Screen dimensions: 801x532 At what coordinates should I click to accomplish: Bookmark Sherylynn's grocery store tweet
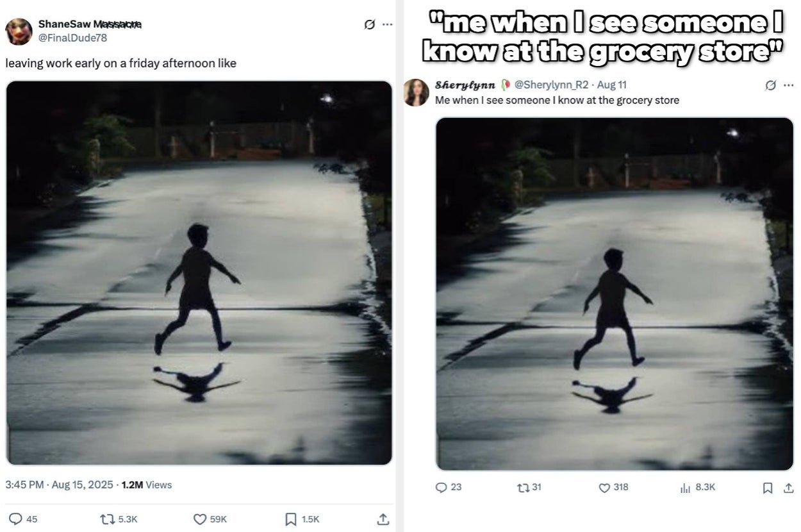pyautogui.click(x=768, y=488)
